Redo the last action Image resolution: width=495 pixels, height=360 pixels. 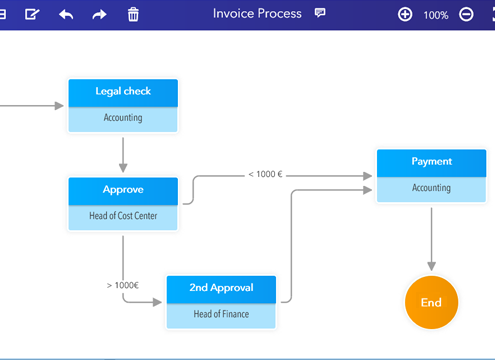point(99,15)
